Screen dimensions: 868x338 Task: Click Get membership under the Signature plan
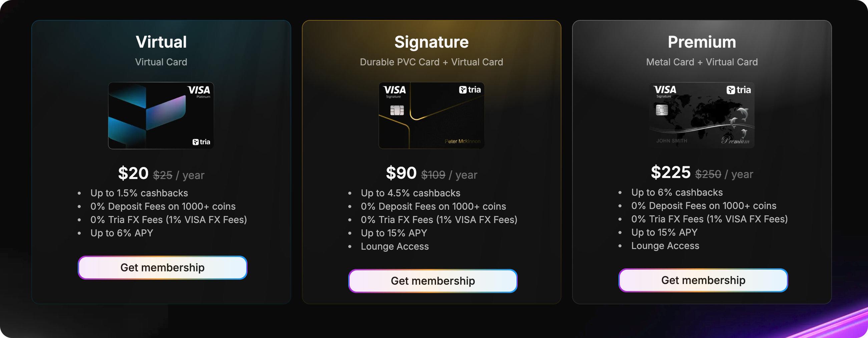tap(433, 281)
